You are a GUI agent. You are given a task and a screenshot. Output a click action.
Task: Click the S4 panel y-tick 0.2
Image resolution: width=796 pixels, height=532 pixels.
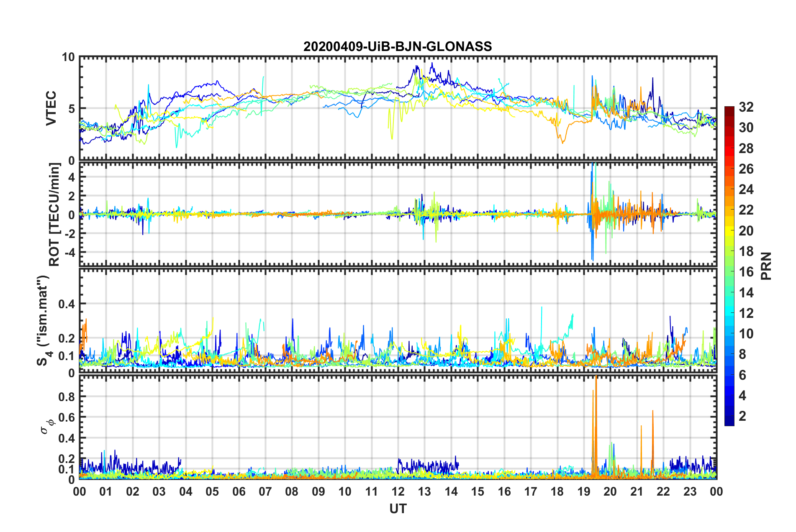tap(67, 338)
